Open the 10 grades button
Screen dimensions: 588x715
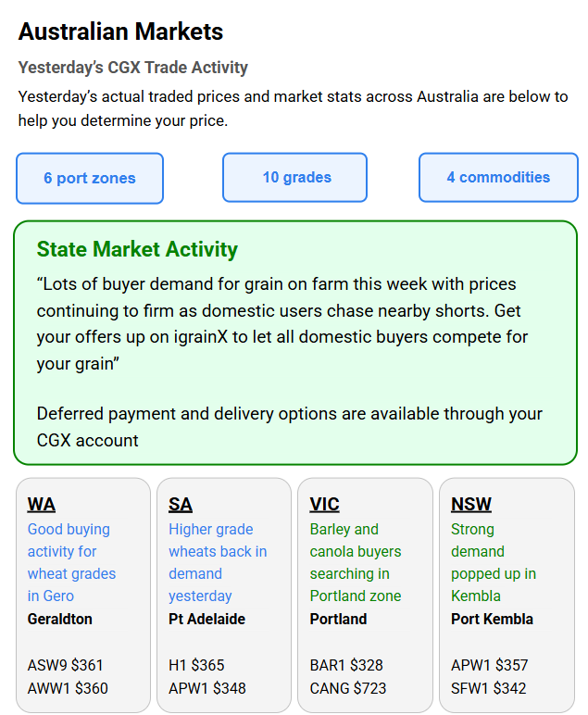coord(296,177)
